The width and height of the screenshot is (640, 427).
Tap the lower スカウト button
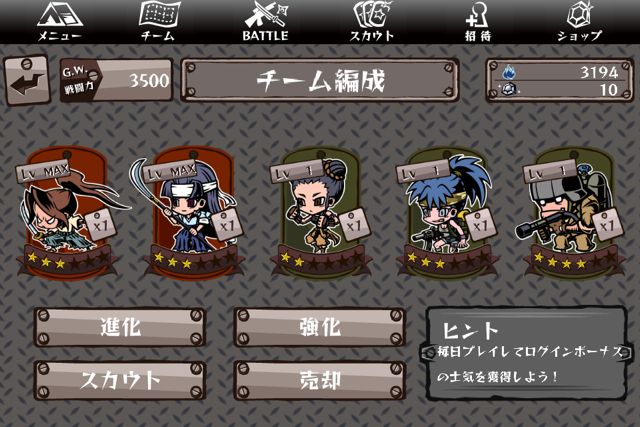click(120, 380)
